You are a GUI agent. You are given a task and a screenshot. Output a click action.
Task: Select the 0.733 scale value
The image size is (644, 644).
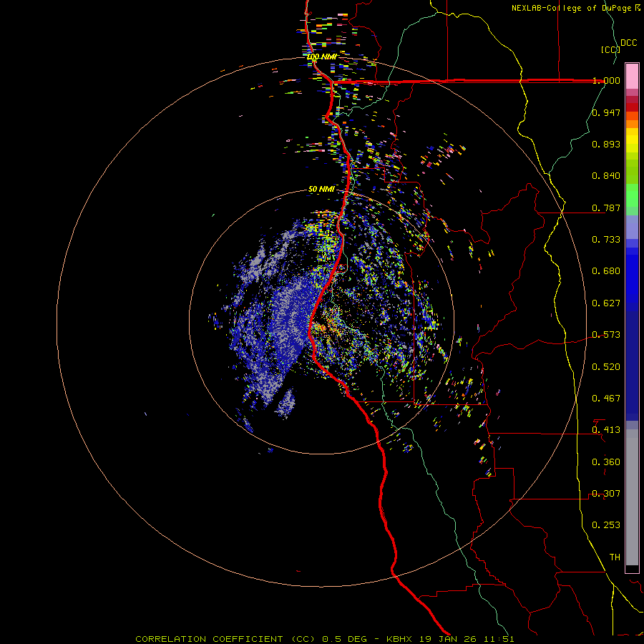[x=606, y=240]
